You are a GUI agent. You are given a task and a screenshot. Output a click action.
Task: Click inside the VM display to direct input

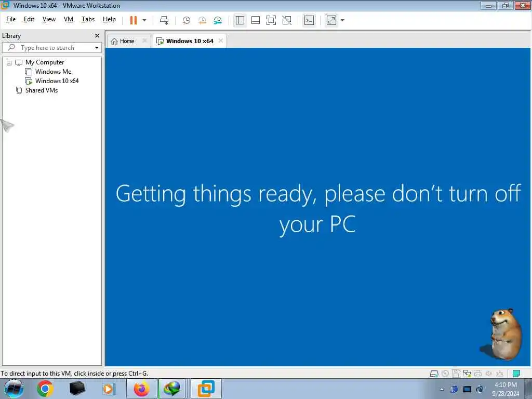point(317,207)
